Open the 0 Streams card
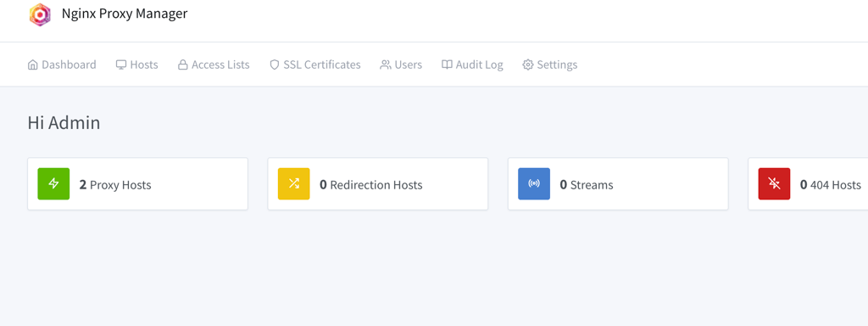Image resolution: width=868 pixels, height=326 pixels. (x=618, y=184)
